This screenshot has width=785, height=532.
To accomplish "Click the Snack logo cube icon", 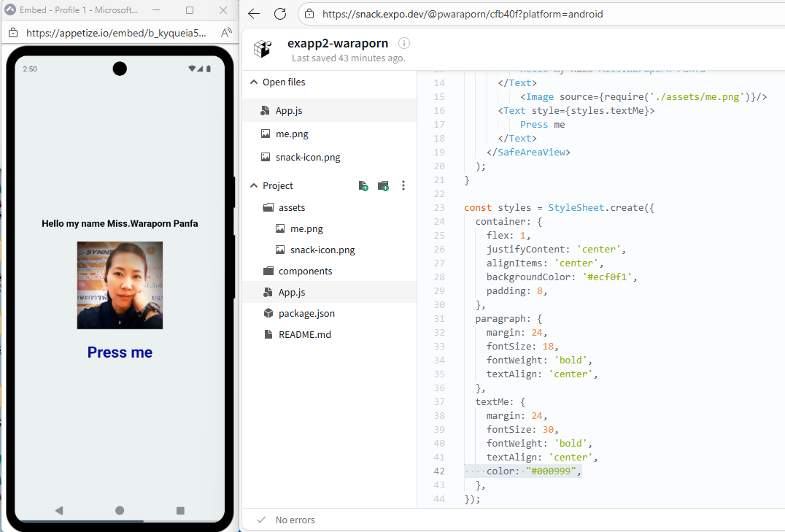I will [262, 49].
